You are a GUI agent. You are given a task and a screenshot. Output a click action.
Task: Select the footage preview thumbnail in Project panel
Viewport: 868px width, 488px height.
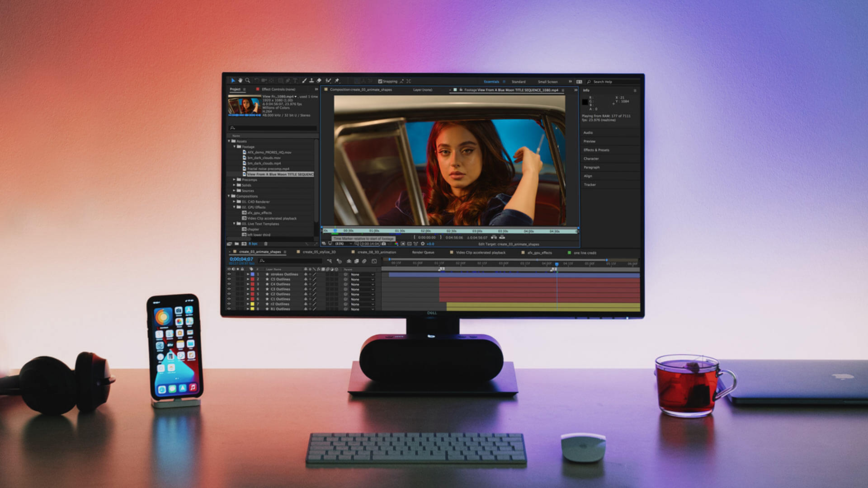click(244, 106)
